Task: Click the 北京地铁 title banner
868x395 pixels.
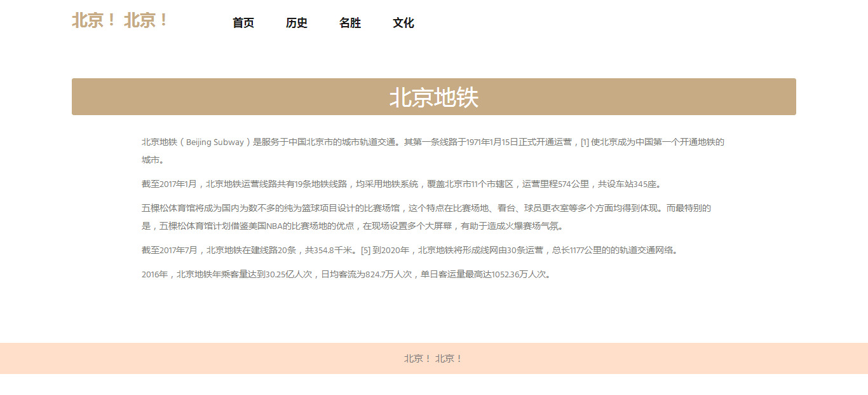Action: (434, 97)
